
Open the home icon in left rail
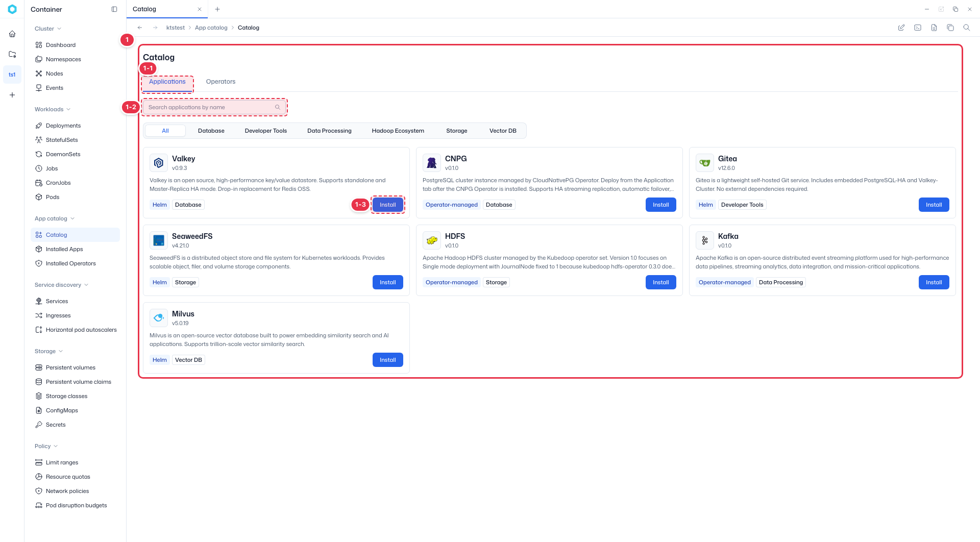pos(12,34)
